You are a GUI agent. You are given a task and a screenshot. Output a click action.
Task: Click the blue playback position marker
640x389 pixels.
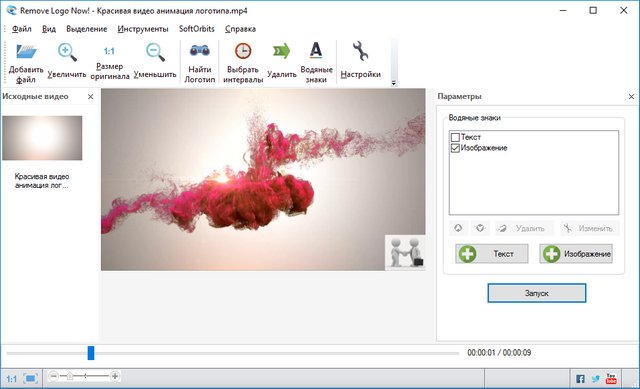tap(91, 353)
